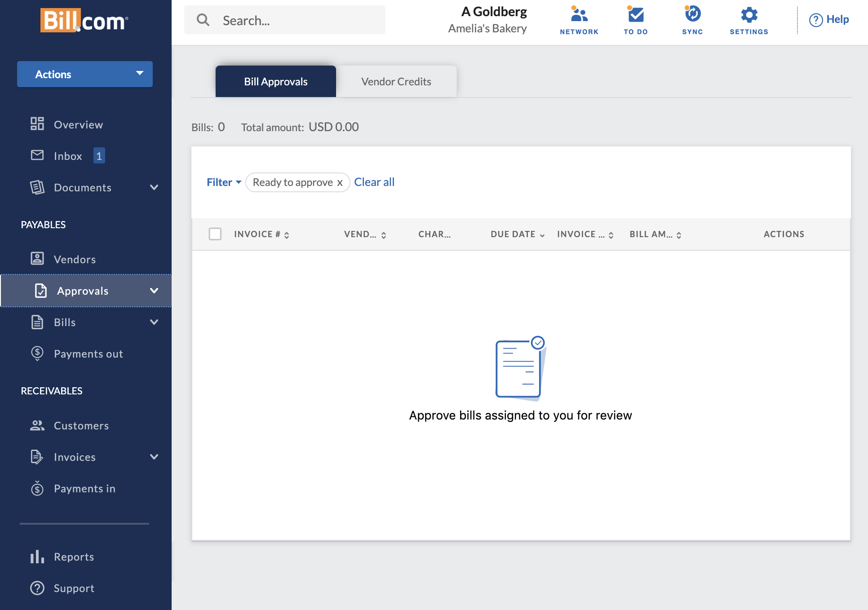The height and width of the screenshot is (610, 868).
Task: Click the CHAR... column header
Action: 434,234
